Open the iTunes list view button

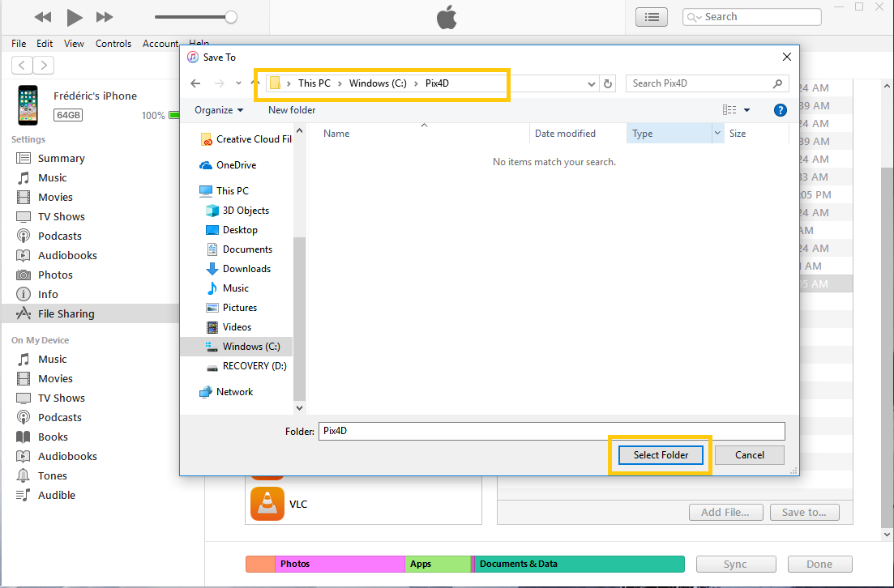coord(652,17)
